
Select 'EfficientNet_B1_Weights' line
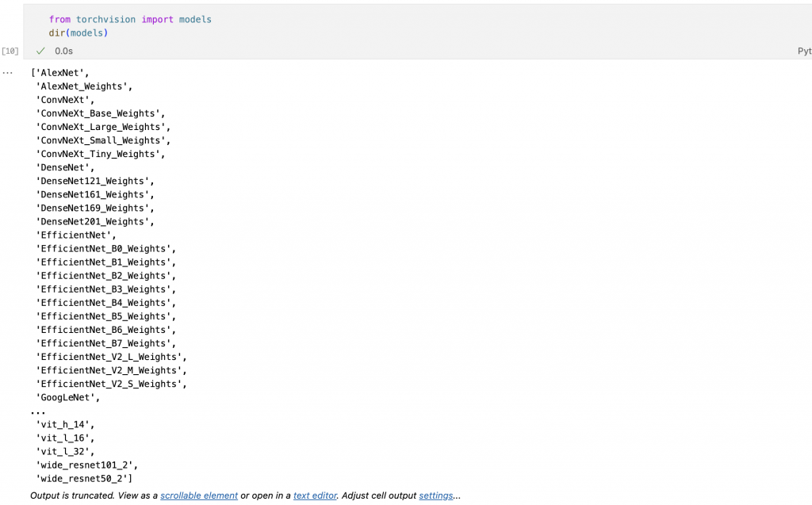point(105,262)
